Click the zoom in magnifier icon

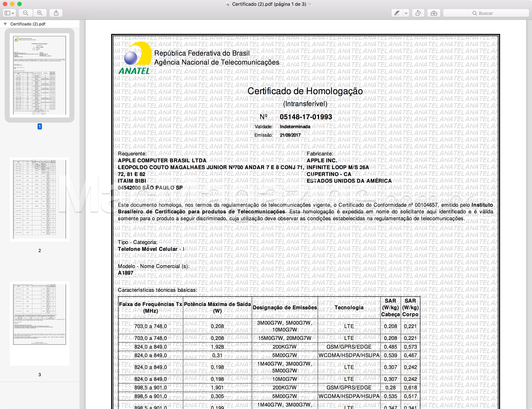(40, 13)
